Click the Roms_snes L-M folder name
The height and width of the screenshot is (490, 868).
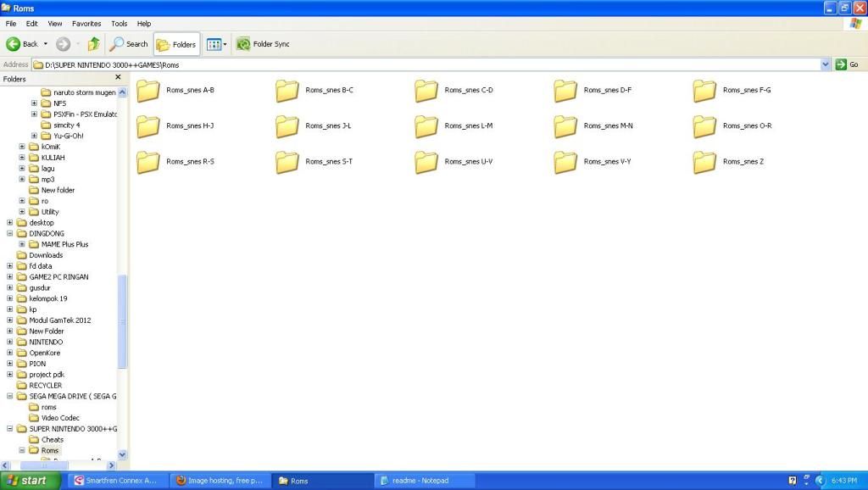(468, 126)
